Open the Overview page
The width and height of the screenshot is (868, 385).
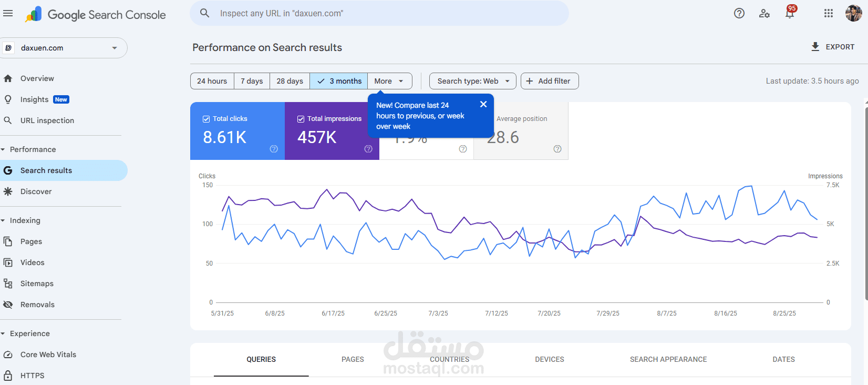(64, 78)
